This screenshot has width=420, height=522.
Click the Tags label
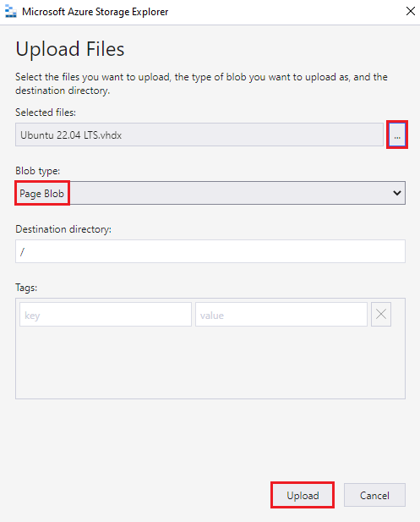[26, 288]
